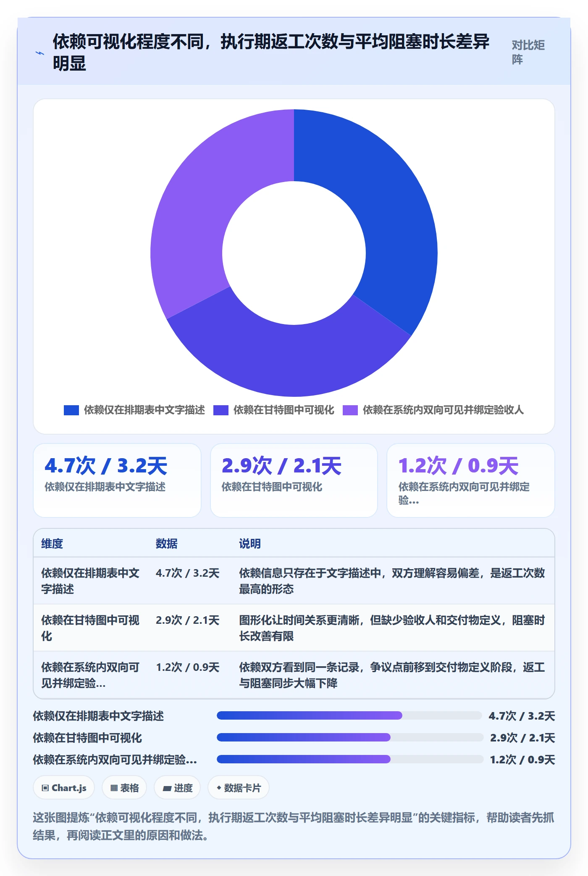Open the 4.7次 / 3.2天 data card

117,480
